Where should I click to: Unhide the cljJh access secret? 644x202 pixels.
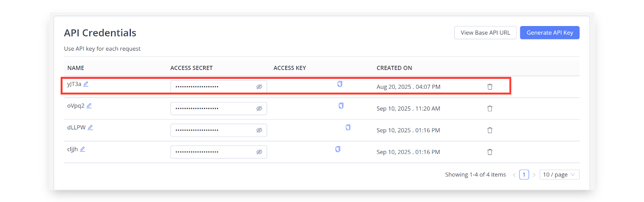[x=259, y=152]
